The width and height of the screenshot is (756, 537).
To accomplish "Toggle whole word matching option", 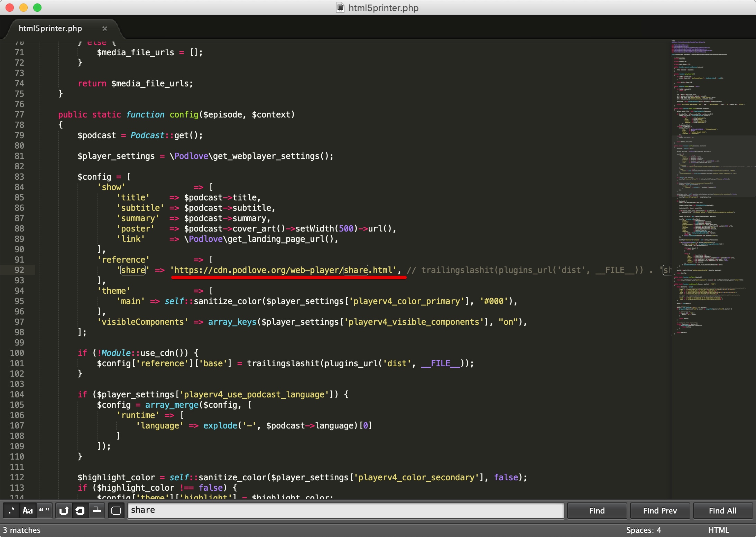I will [x=44, y=510].
